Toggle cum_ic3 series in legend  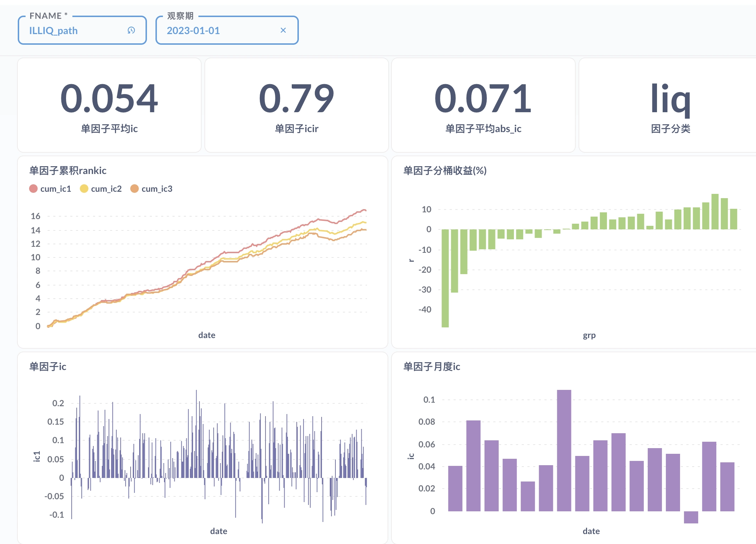click(x=157, y=189)
